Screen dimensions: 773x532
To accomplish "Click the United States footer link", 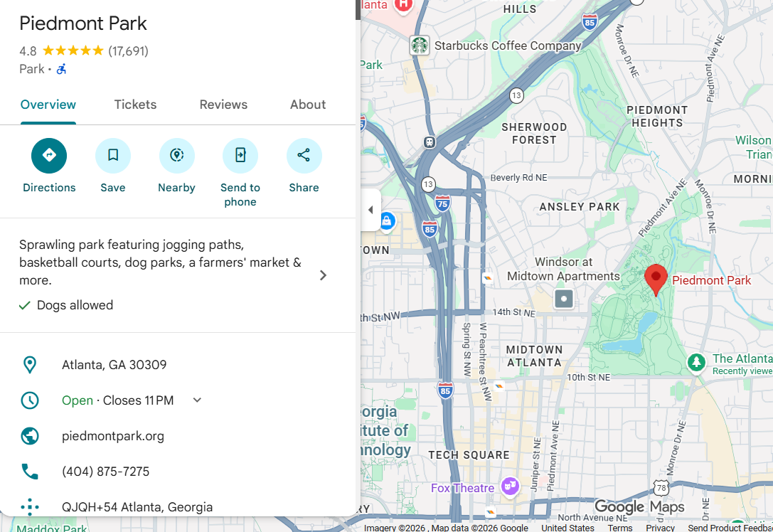I will pyautogui.click(x=567, y=528).
